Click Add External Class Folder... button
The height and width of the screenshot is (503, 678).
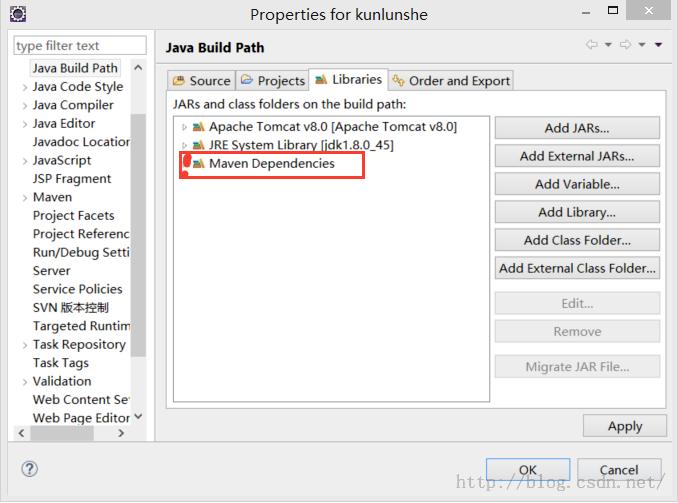(x=577, y=268)
